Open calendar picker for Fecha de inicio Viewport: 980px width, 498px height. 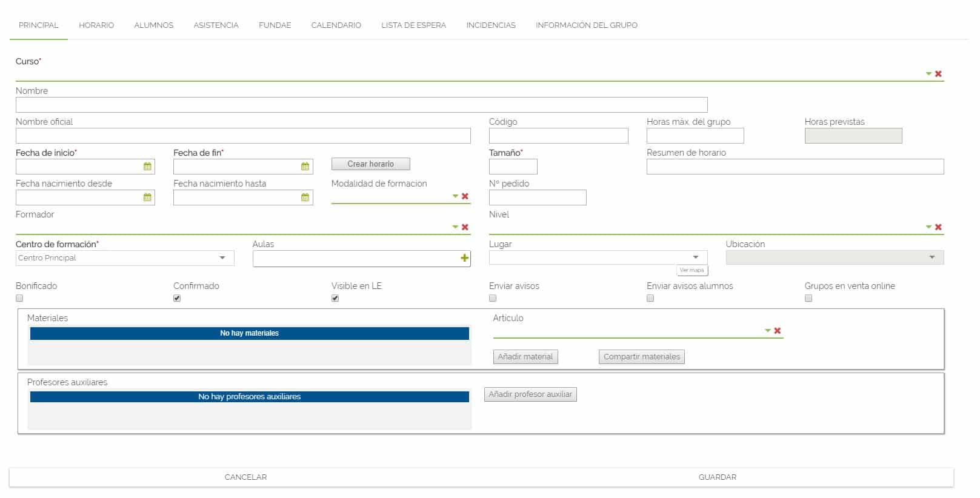click(x=147, y=167)
